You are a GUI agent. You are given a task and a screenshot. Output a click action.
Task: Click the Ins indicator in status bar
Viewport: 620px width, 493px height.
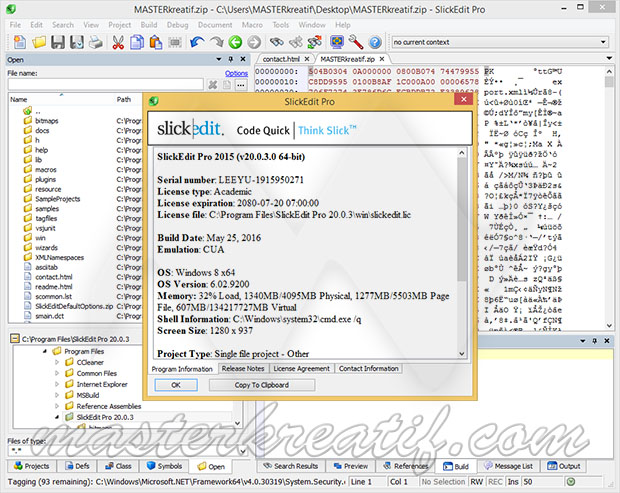pyautogui.click(x=513, y=482)
